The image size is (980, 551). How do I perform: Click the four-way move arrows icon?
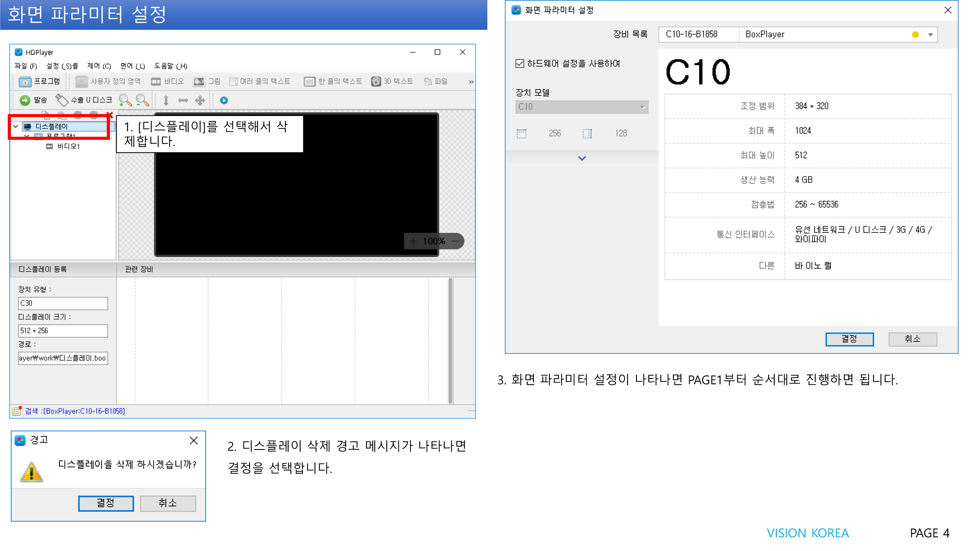tap(200, 100)
